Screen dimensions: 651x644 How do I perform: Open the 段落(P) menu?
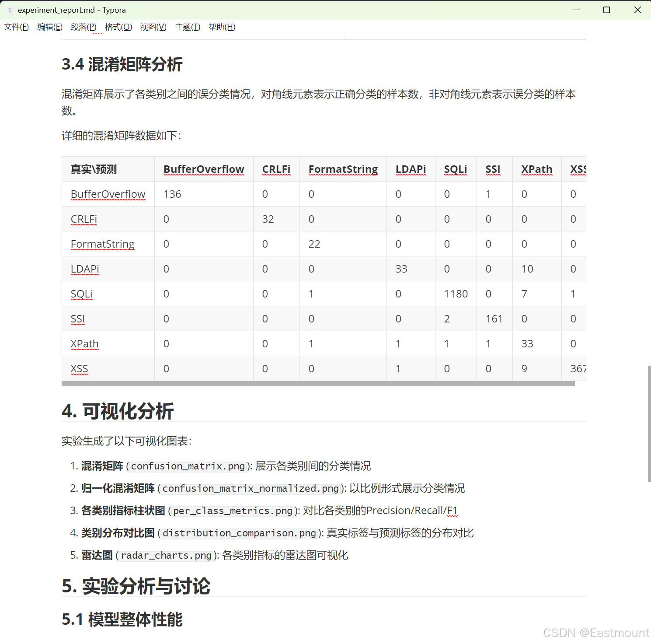click(84, 27)
